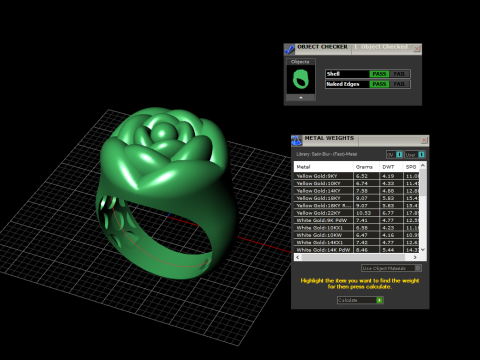Click the Metal Weights scale icon
Viewport: 480px width, 360px height.
pos(297,141)
